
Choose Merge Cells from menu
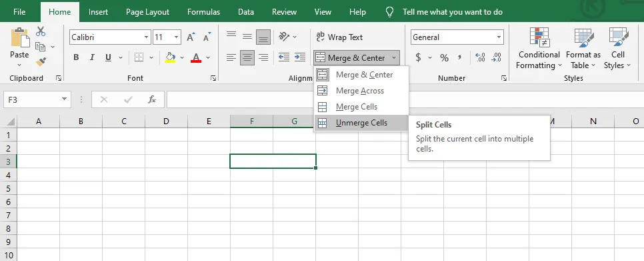361,107
